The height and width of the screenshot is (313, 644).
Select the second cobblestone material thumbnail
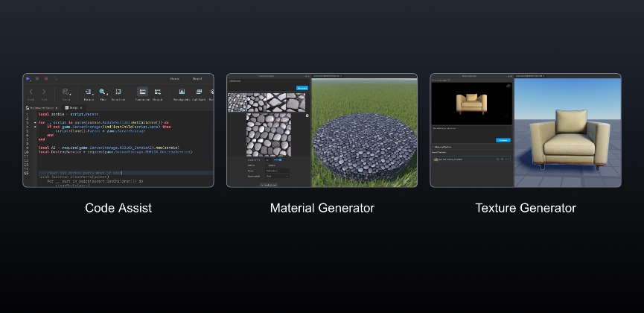[257, 102]
